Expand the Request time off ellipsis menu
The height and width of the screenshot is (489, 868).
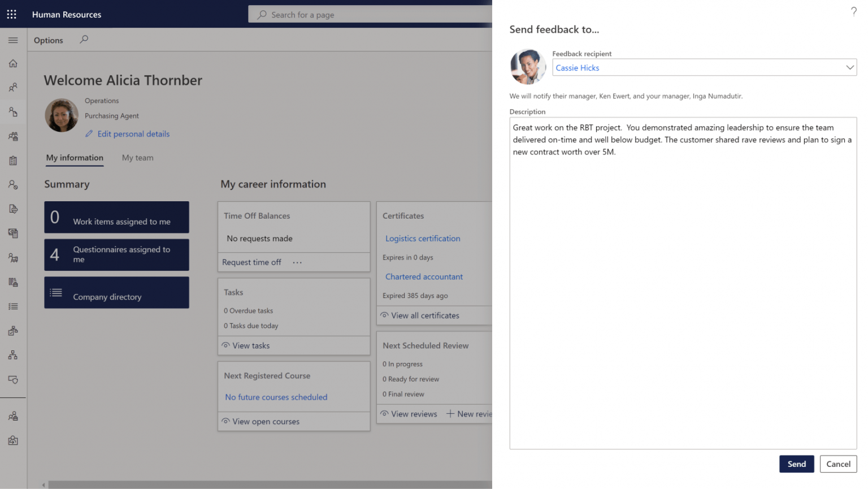tap(298, 262)
